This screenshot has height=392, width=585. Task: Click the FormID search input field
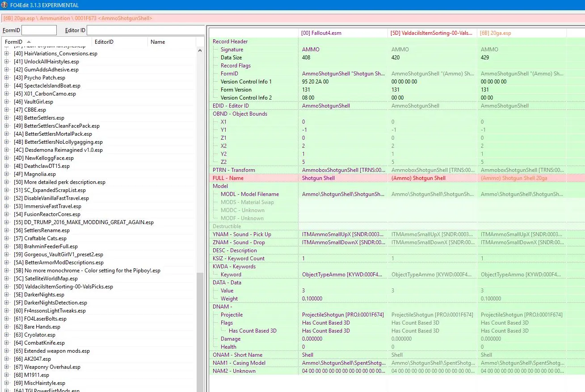tap(39, 30)
